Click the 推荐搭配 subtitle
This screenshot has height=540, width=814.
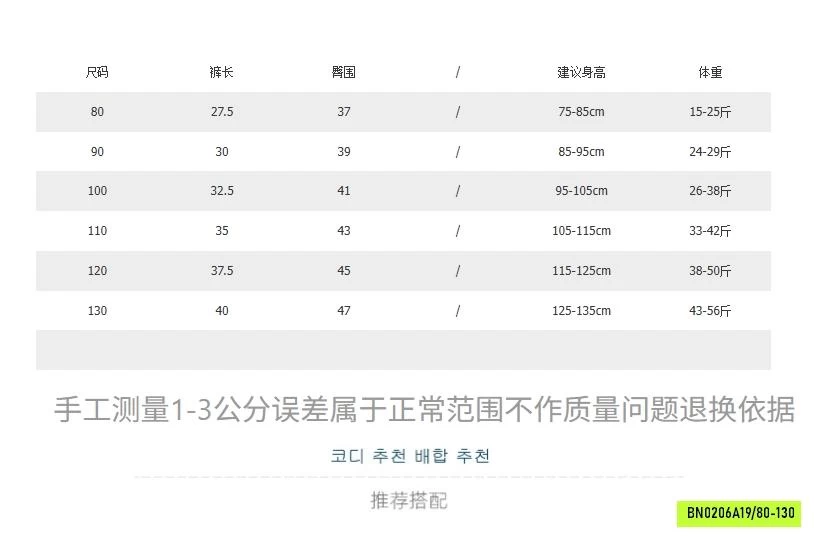pos(409,501)
